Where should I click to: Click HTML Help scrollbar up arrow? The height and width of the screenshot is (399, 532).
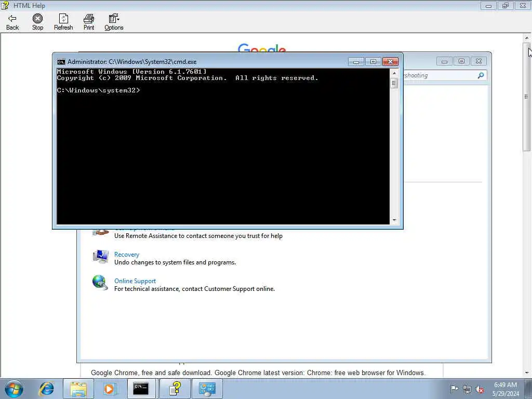(x=527, y=37)
